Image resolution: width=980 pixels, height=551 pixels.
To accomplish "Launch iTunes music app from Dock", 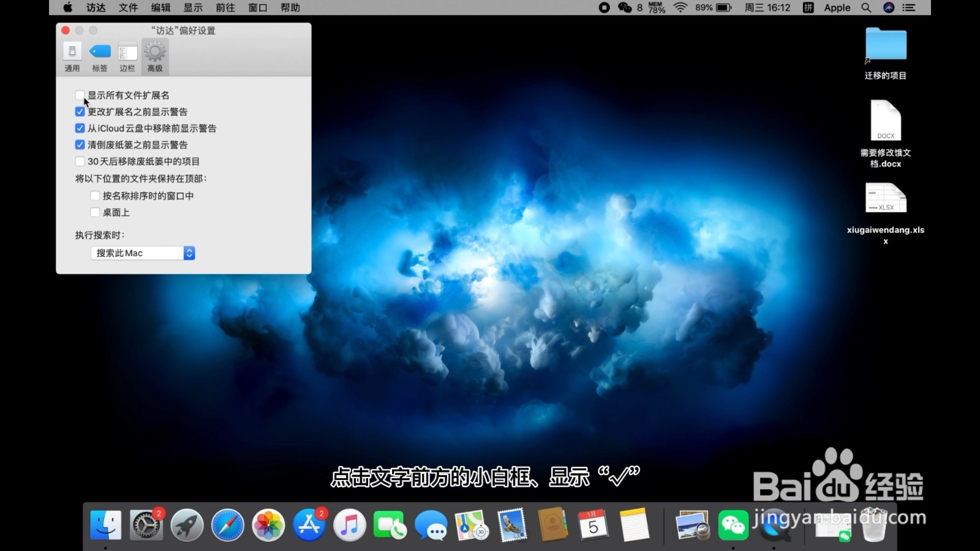I will pyautogui.click(x=350, y=525).
